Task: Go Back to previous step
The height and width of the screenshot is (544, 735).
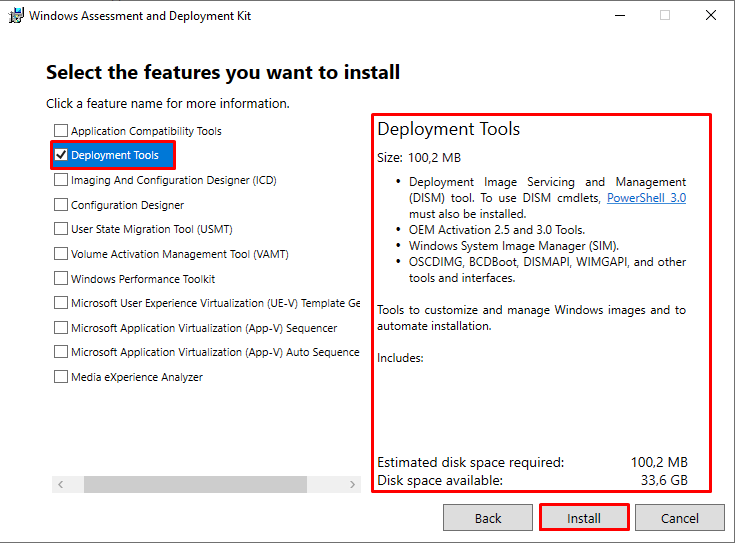Action: 488,518
